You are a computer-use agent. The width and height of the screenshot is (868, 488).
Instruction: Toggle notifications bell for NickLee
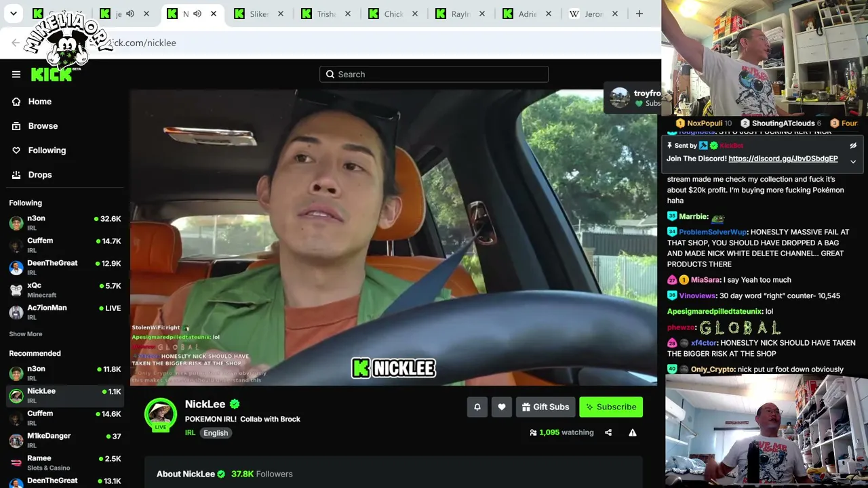click(x=477, y=407)
